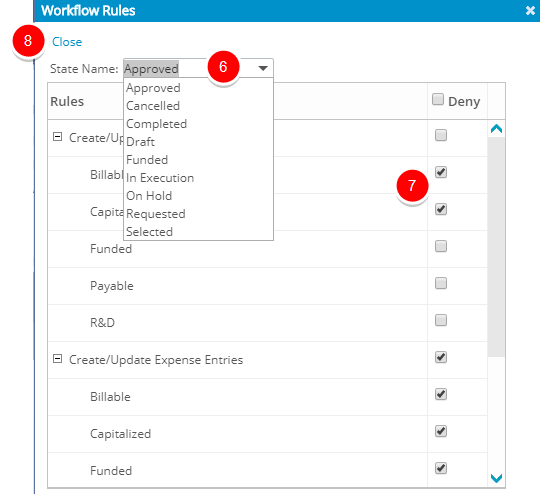Uncheck Deny for Create/Update Expense Entries
The height and width of the screenshot is (494, 540).
point(441,357)
